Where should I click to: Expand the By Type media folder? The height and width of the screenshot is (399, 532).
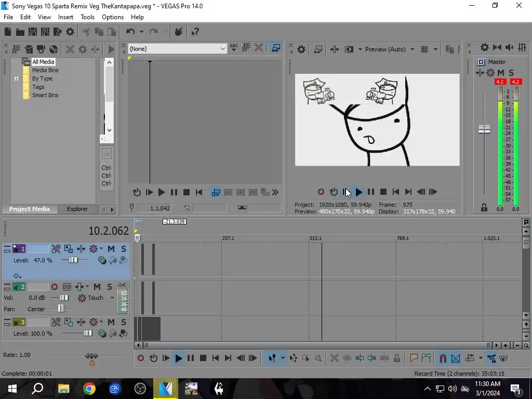tap(16, 79)
